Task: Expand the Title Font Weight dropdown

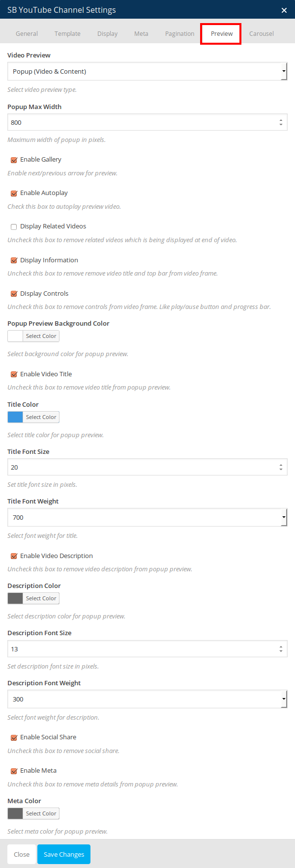Action: coord(147,517)
